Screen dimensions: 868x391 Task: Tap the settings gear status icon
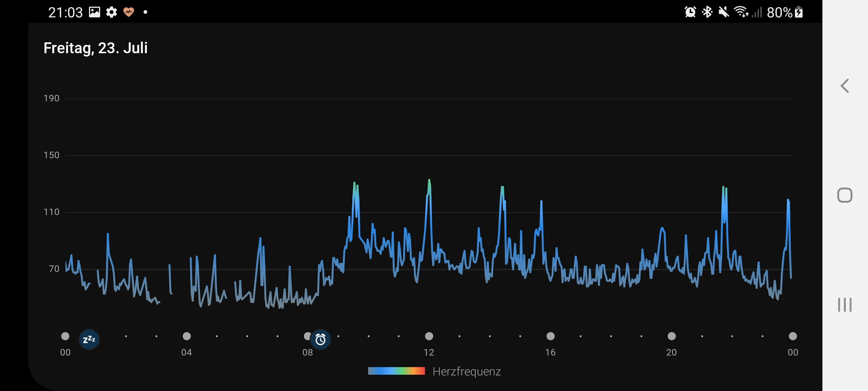coord(111,12)
